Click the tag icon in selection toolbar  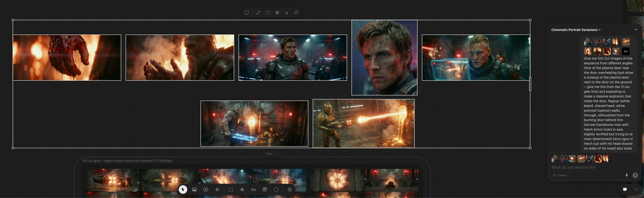coord(296,13)
